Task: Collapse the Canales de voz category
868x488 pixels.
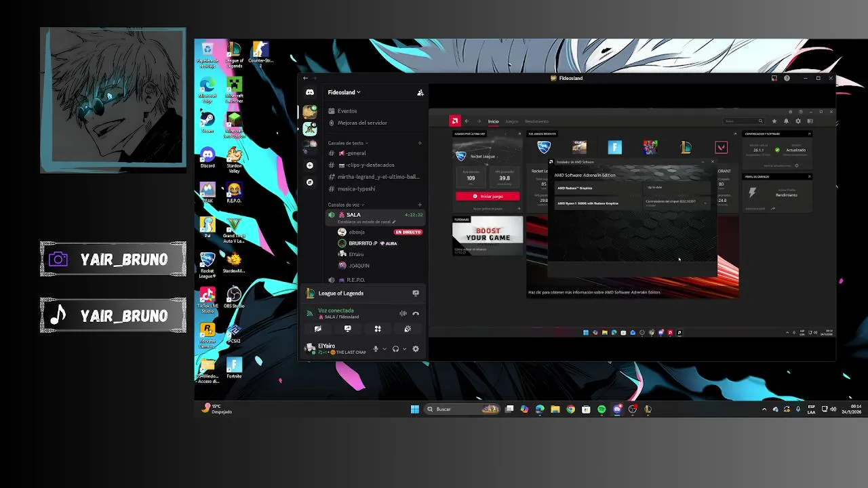Action: [346, 205]
